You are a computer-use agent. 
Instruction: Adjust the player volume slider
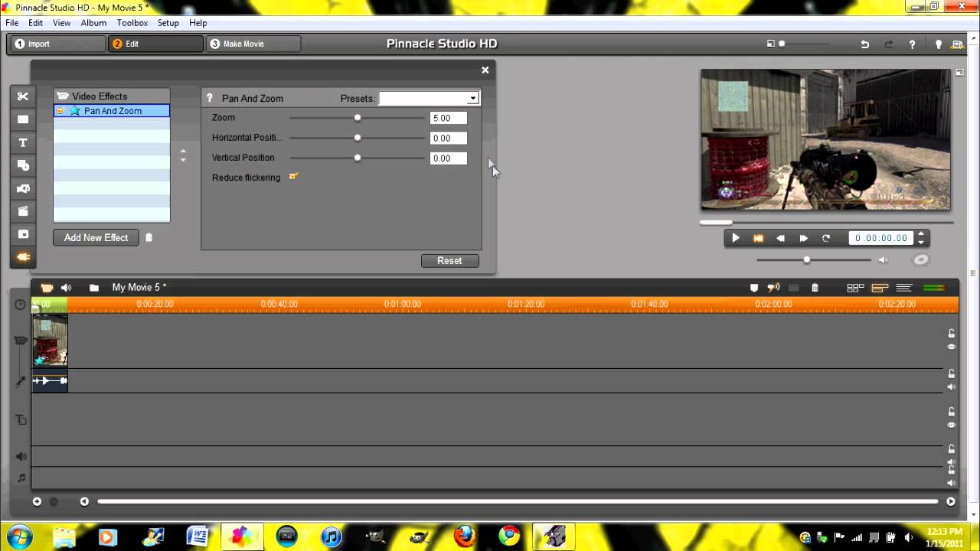pyautogui.click(x=806, y=260)
